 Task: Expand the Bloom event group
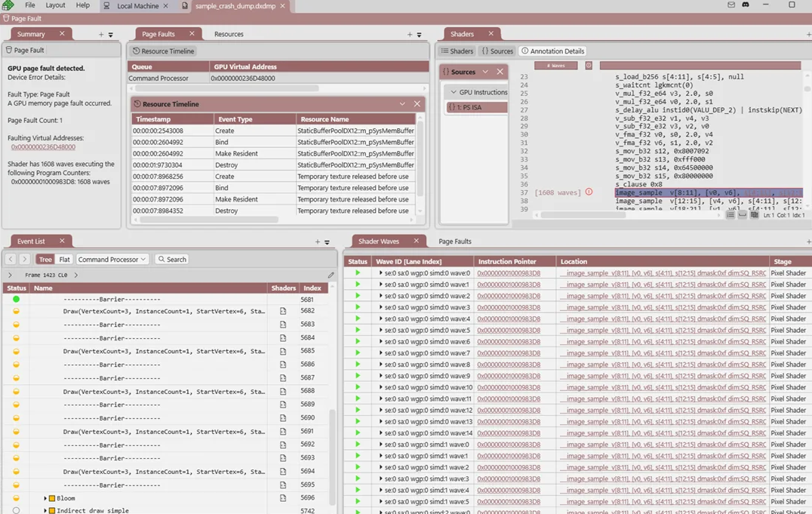click(45, 498)
